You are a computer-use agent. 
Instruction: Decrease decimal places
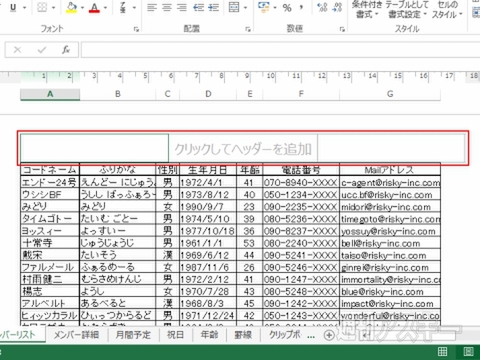[x=337, y=7]
